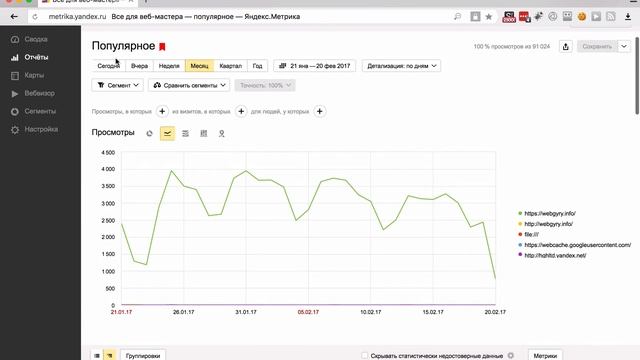Add condition for для людей, у которых
Viewport: 640px width, 360px height.
pos(320,111)
